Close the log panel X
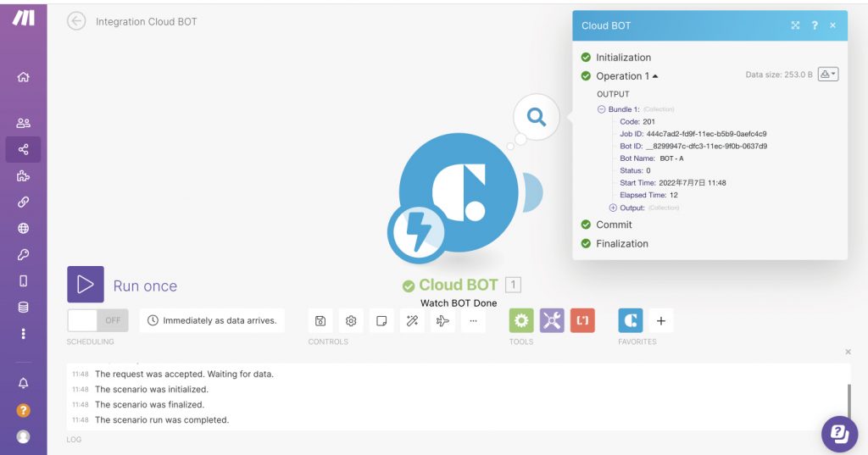Screen dimensions: 868x455 (x=848, y=352)
